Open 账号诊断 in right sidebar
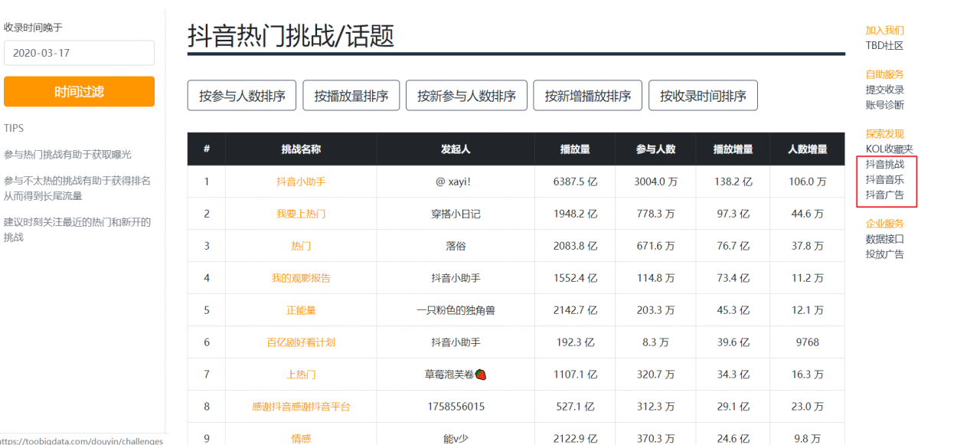 [884, 105]
